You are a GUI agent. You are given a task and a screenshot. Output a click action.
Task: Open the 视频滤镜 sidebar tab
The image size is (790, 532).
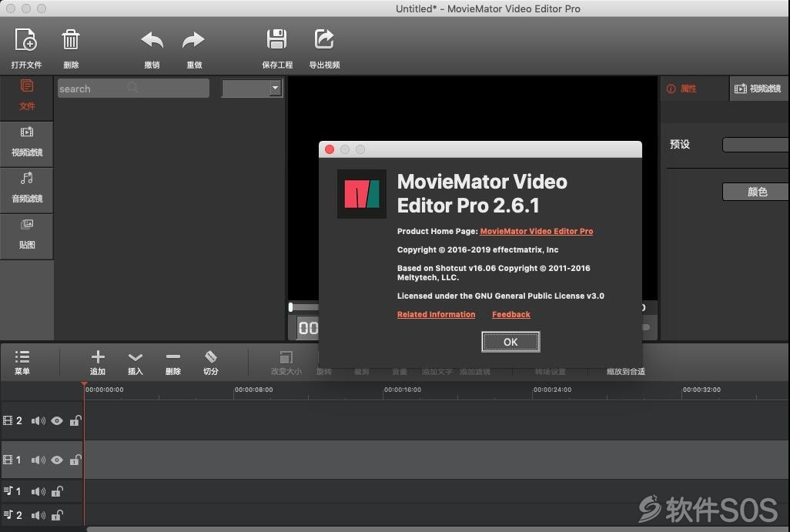pyautogui.click(x=27, y=142)
